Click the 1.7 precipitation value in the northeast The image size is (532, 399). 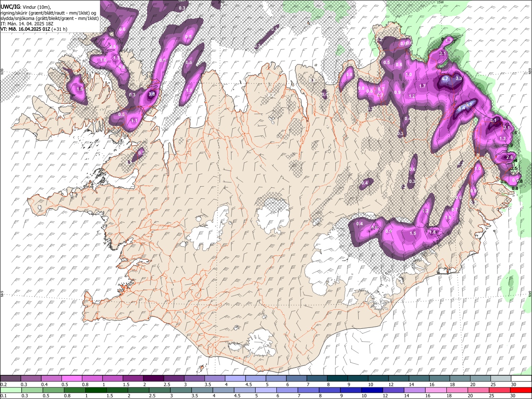tap(423, 86)
